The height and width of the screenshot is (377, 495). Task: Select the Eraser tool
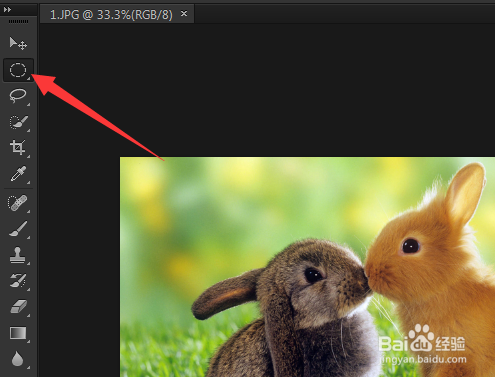pos(18,307)
